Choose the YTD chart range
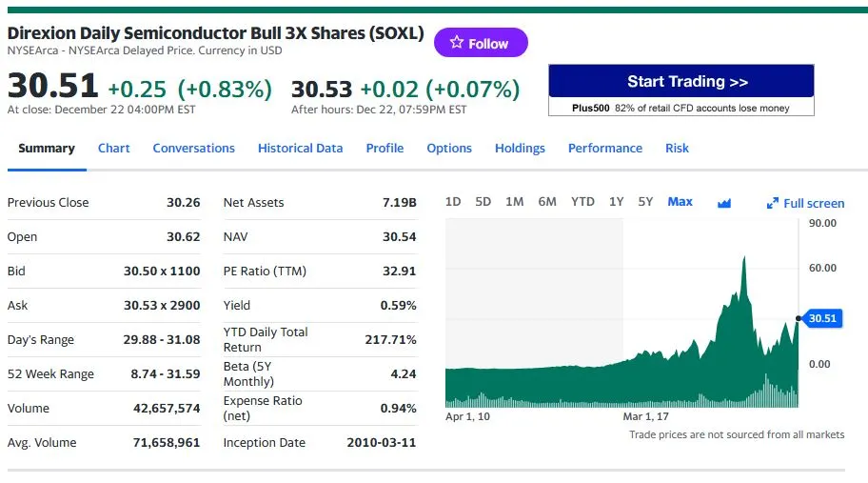Screen dimensions: 868x483 click(x=582, y=202)
